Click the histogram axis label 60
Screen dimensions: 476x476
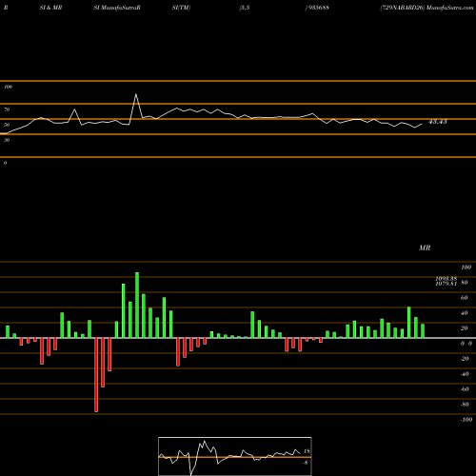465,298
